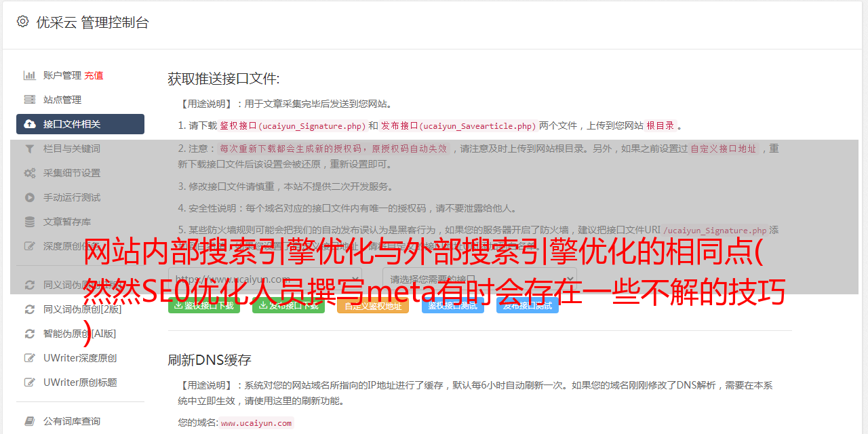Click the blue 鉴权接口测试 button
The image size is (868, 434).
(453, 306)
